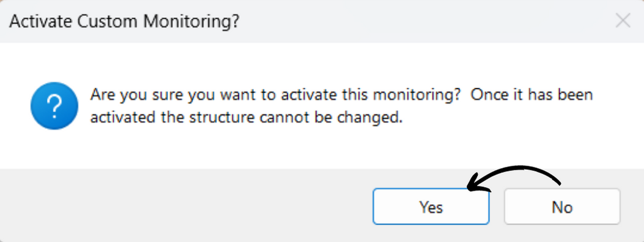The image size is (644, 242).
Task: Dismiss the dialog using the X icon
Action: click(623, 21)
